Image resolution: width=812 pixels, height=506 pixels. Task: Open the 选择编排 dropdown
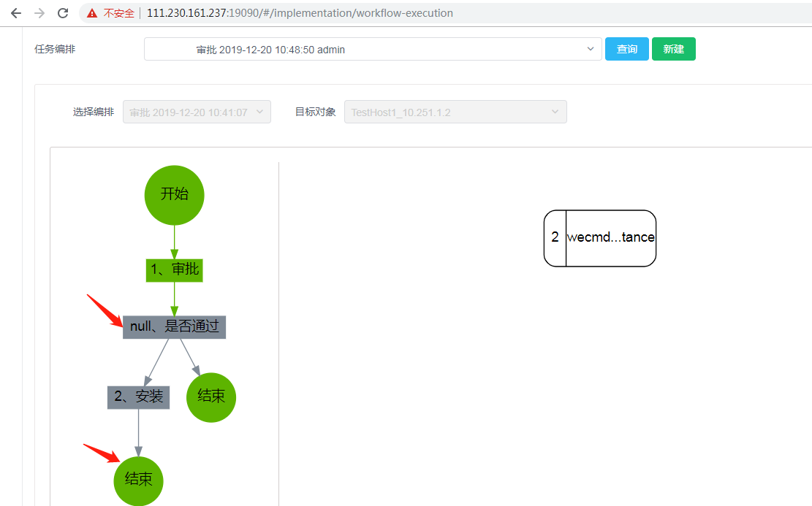click(197, 112)
